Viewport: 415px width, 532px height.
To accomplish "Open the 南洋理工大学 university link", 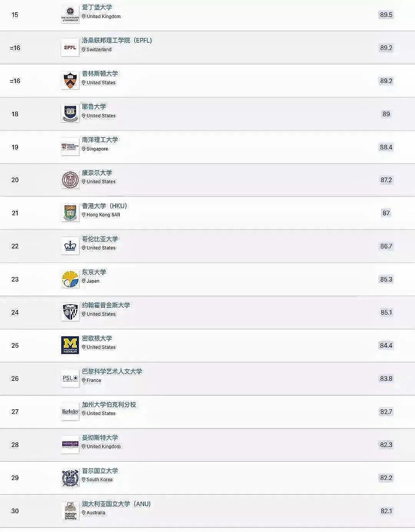I will [x=100, y=140].
